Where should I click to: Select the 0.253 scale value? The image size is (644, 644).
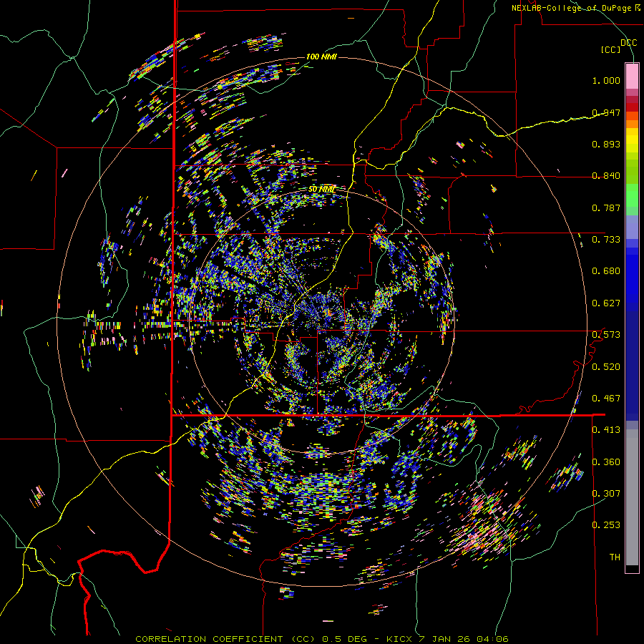pyautogui.click(x=606, y=525)
